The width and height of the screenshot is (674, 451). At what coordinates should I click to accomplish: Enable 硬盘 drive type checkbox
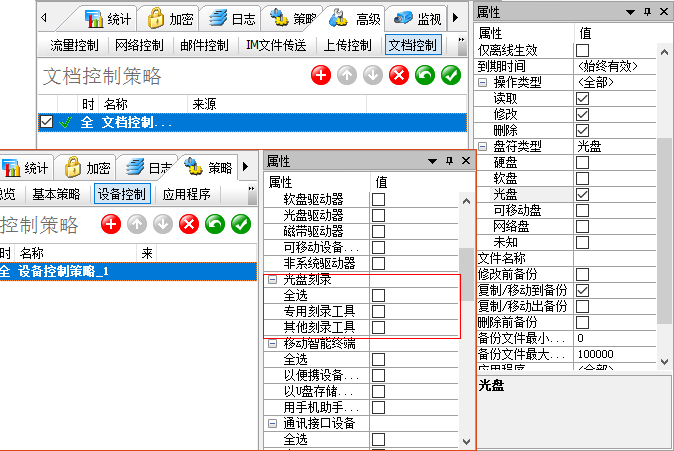click(582, 163)
